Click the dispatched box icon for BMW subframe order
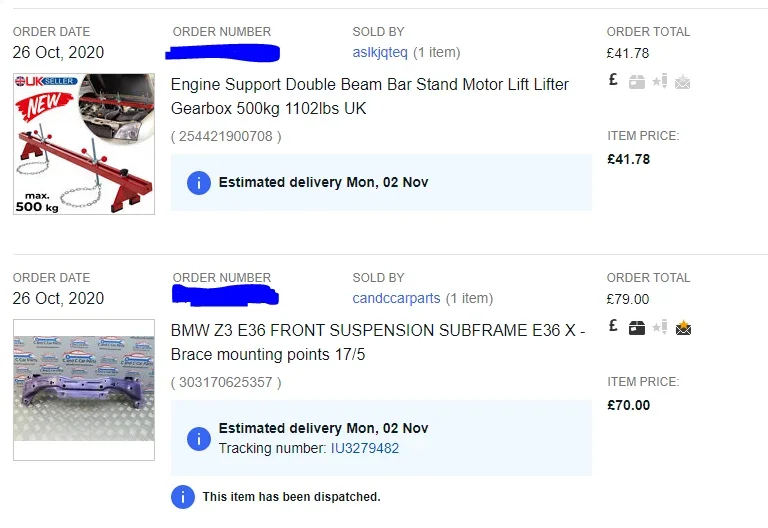The height and width of the screenshot is (528, 768). point(636,328)
